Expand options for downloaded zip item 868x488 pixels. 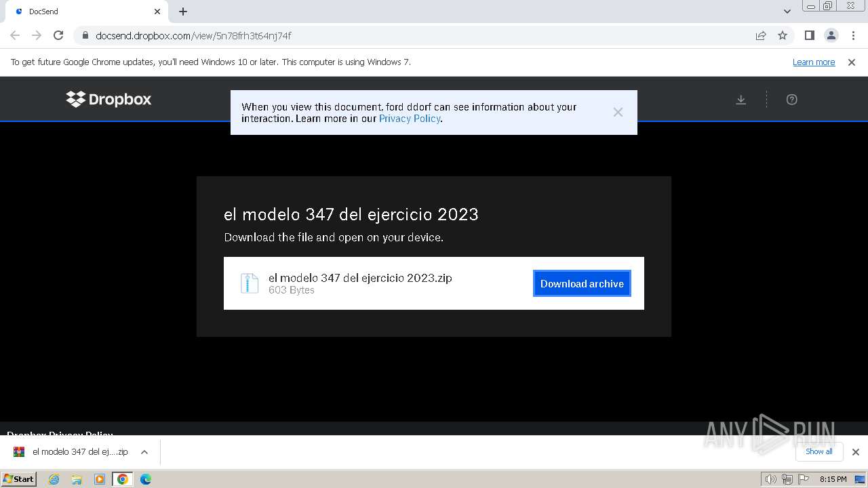click(x=144, y=452)
